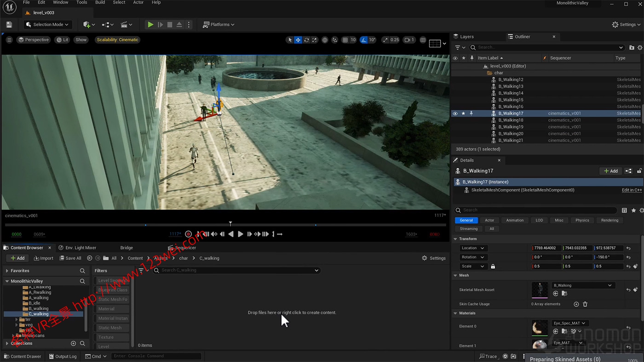The width and height of the screenshot is (644, 362).
Task: Toggle the Lit viewport mode button
Action: pyautogui.click(x=62, y=40)
